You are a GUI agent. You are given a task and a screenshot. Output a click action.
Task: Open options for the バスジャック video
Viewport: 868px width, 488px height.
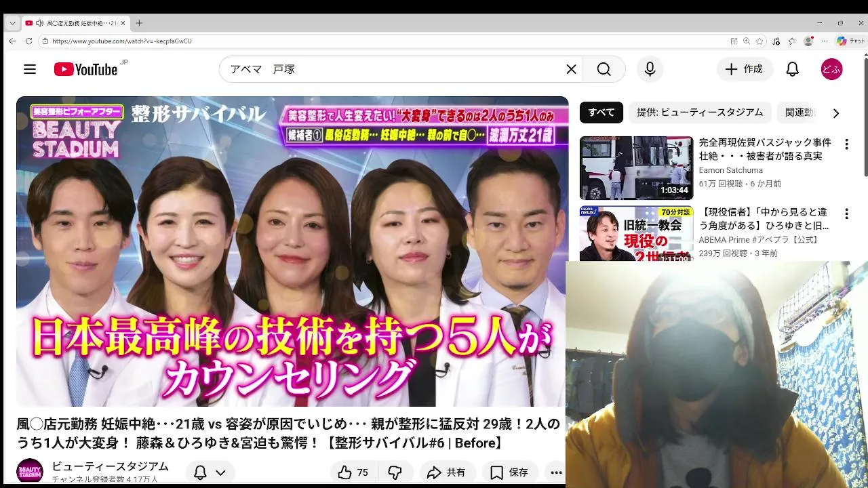click(846, 144)
